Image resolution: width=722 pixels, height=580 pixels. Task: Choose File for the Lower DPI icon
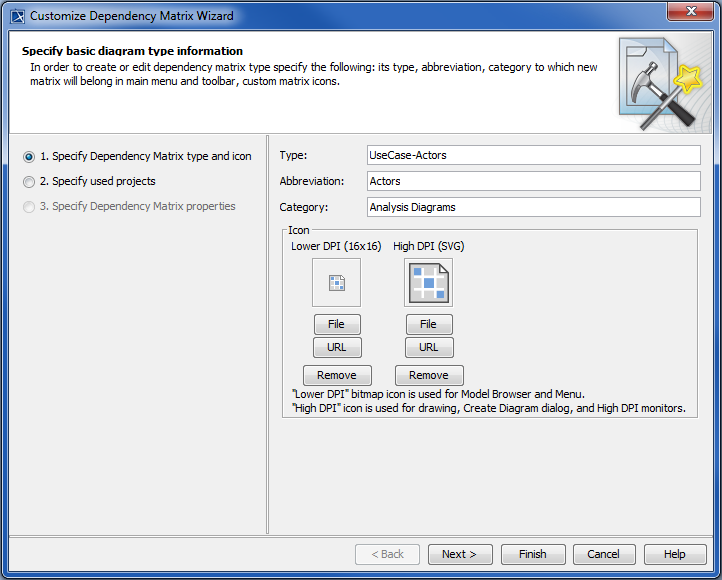pyautogui.click(x=337, y=324)
